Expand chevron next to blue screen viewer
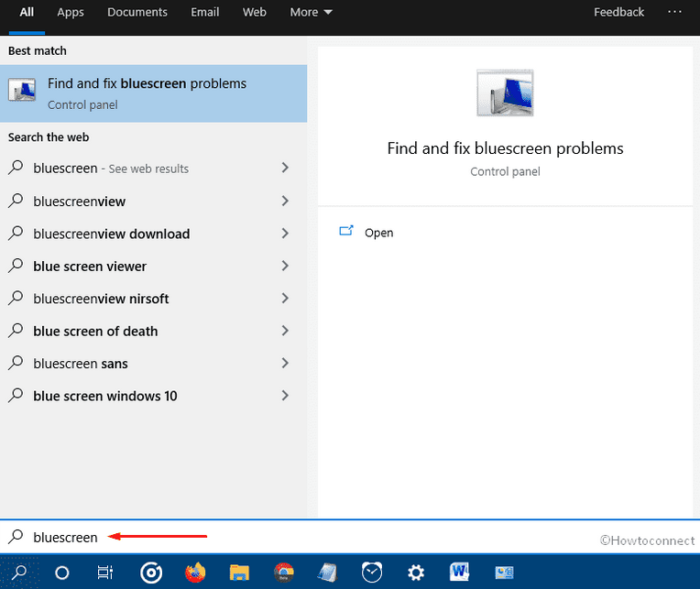The image size is (700, 589). [x=285, y=266]
